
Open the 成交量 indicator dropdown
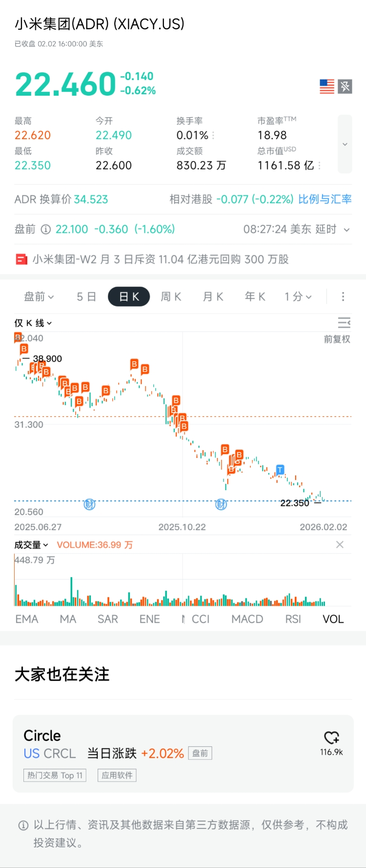(31, 545)
